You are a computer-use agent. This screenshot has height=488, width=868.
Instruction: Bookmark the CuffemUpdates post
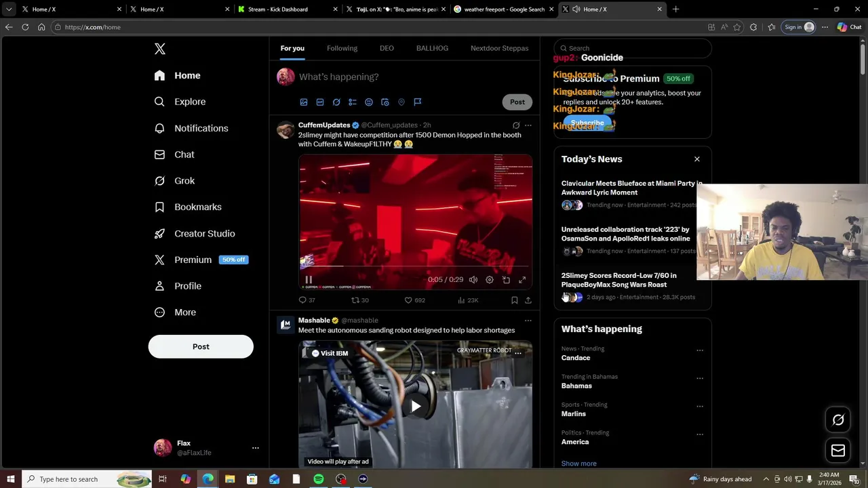(515, 300)
